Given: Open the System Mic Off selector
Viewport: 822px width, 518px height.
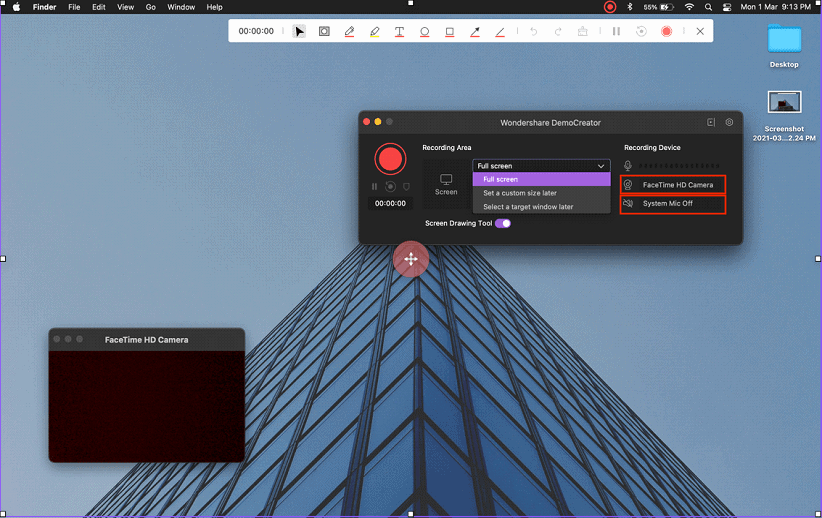Looking at the screenshot, I should coord(673,204).
